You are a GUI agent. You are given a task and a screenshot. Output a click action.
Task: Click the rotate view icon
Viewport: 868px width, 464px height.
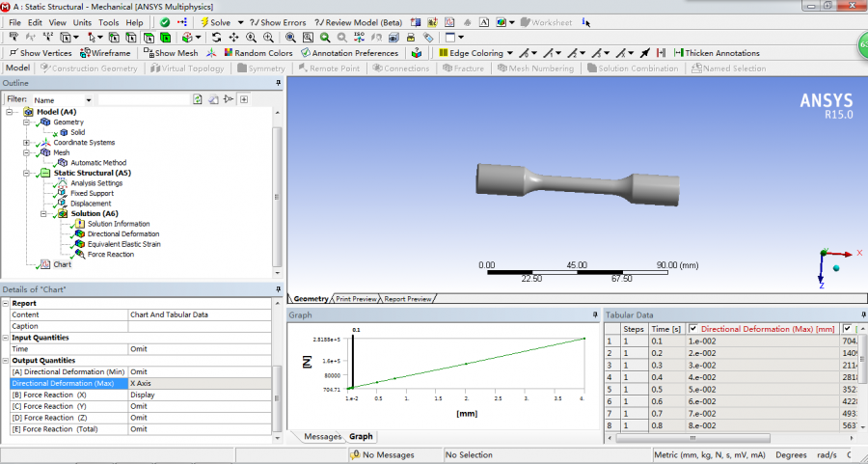coord(216,38)
